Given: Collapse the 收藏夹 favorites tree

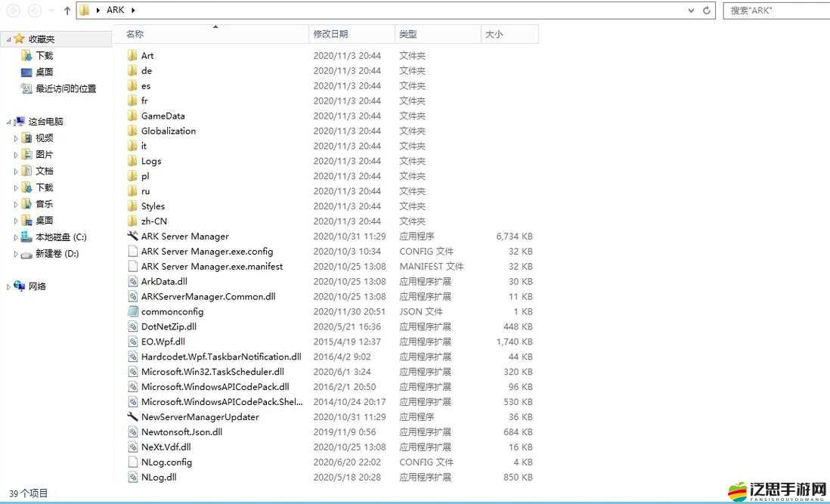Looking at the screenshot, I should (8, 39).
